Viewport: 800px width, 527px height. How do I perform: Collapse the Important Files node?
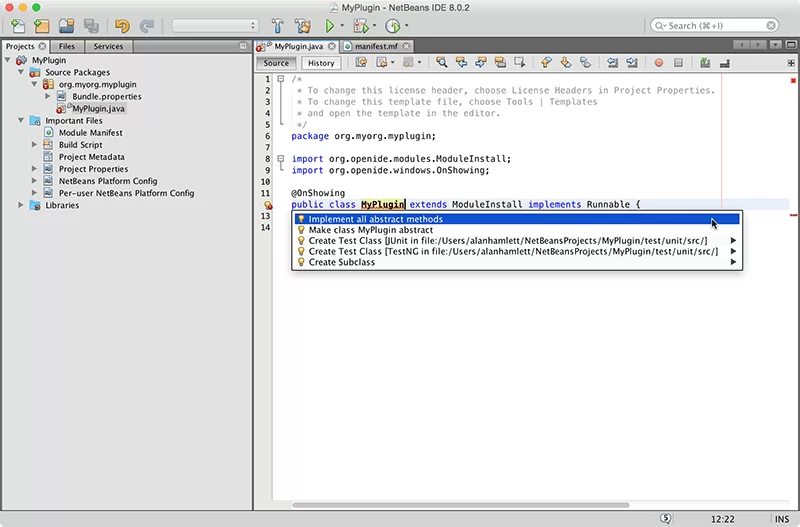[21, 120]
